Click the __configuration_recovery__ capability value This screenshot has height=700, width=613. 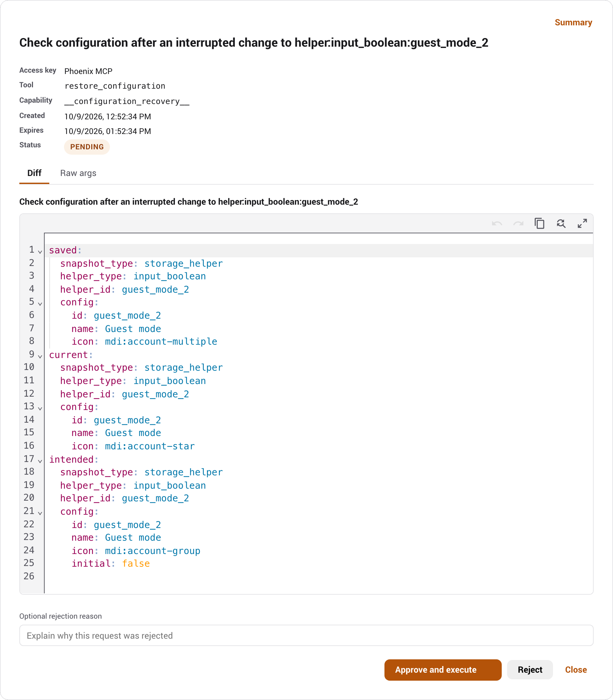[x=127, y=101]
